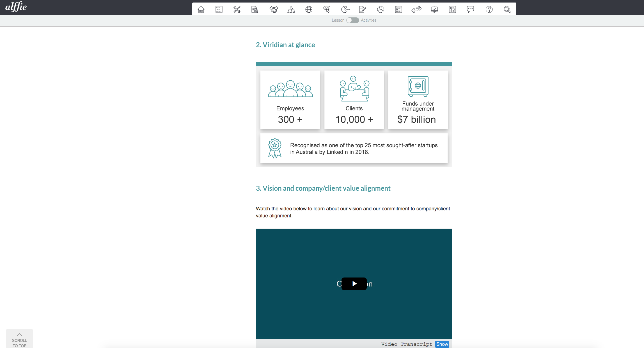The image size is (644, 348).
Task: Click the 'Watch the video below' paragraph
Action: tap(353, 212)
